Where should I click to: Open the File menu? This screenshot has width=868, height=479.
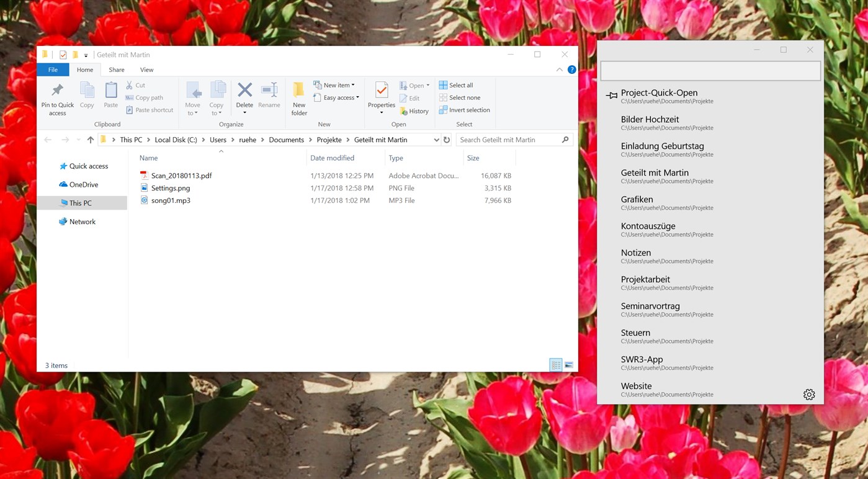click(x=53, y=69)
